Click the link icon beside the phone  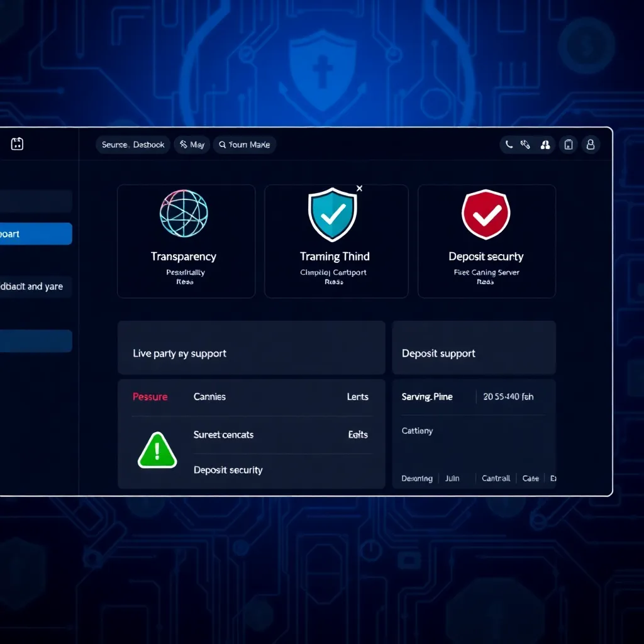(x=526, y=145)
